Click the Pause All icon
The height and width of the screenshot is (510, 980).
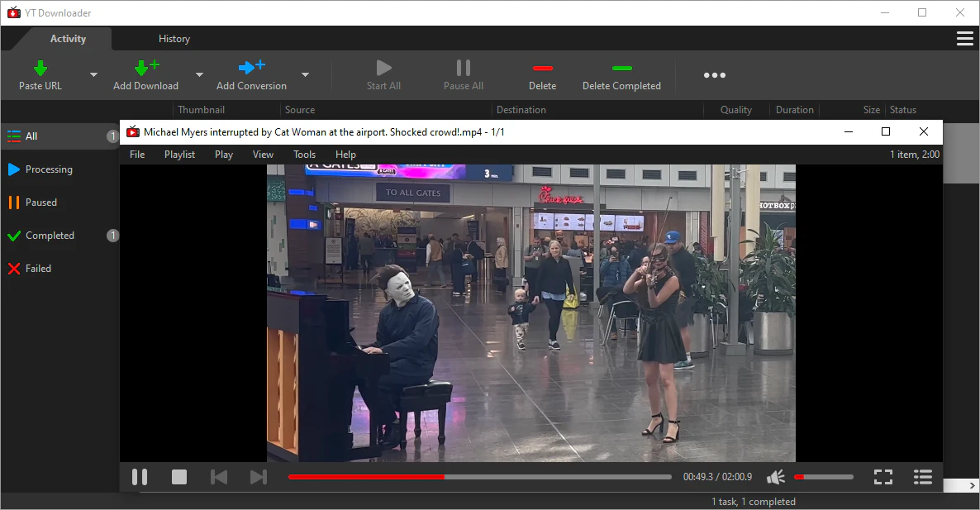point(463,68)
